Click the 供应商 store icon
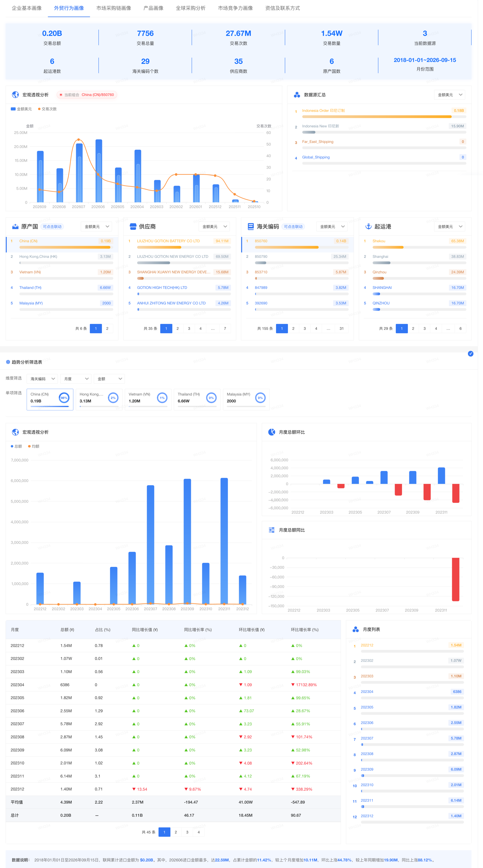The image size is (483, 868). tap(133, 226)
